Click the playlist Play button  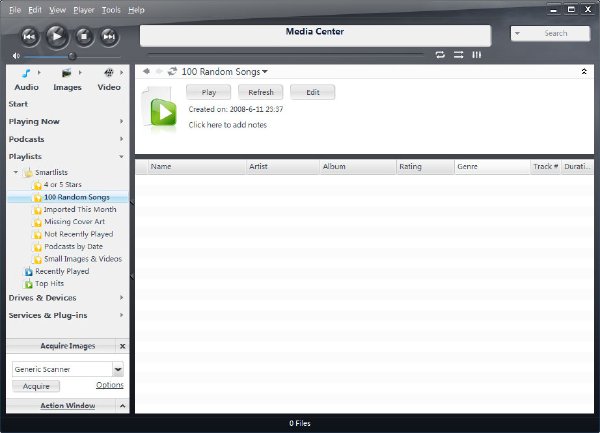point(209,93)
